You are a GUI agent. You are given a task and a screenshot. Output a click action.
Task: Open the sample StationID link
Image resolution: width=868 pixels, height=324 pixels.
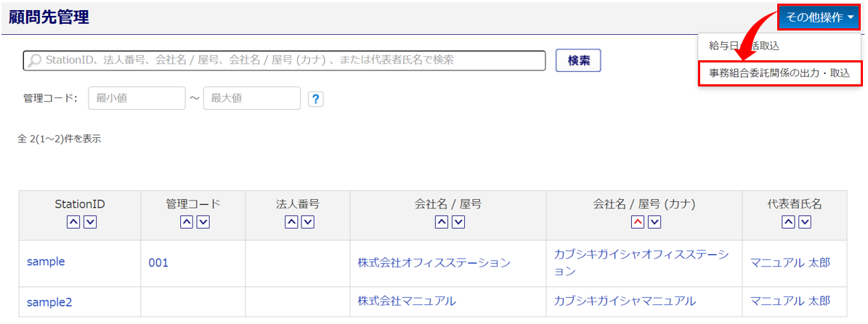(x=46, y=262)
